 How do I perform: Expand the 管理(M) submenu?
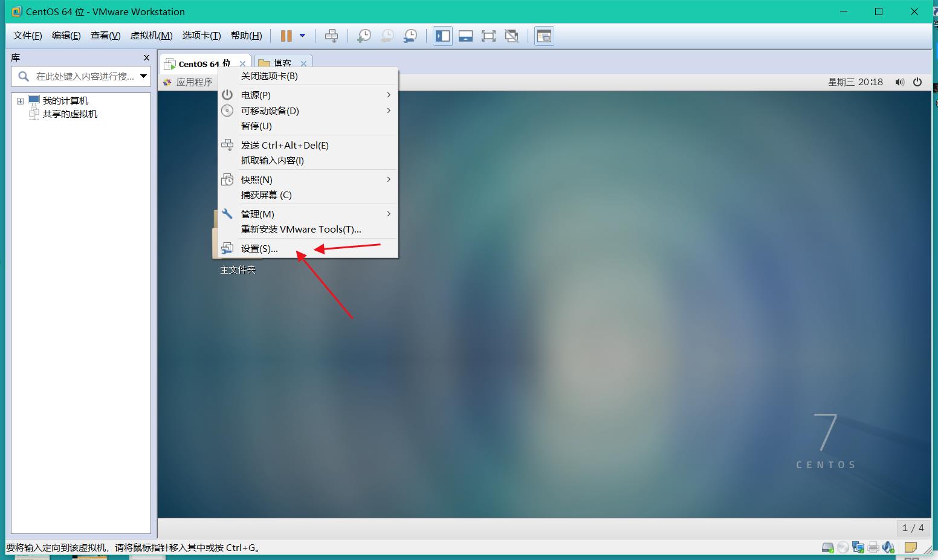308,214
